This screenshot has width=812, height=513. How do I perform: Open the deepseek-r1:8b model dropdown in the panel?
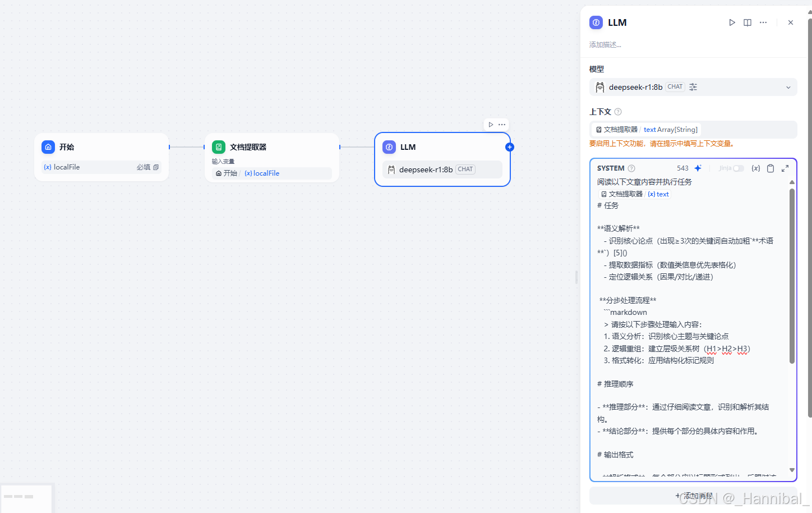[693, 87]
